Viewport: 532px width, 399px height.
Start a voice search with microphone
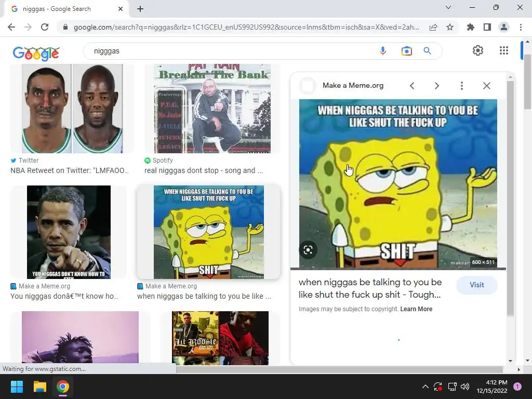[383, 51]
